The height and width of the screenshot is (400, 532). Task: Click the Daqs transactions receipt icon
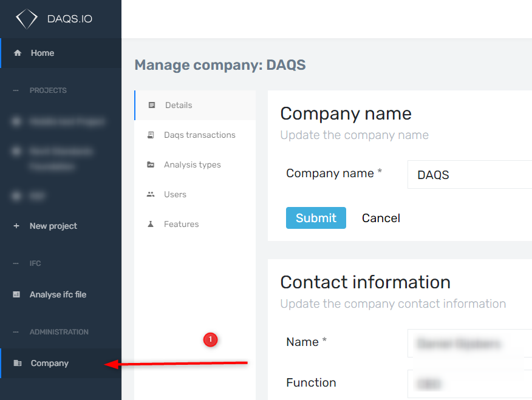click(x=151, y=135)
